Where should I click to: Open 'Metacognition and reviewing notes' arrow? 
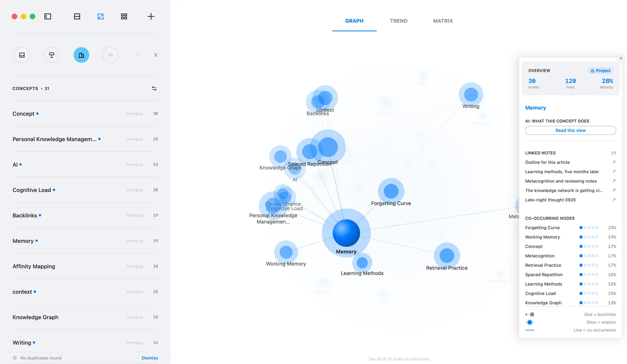pyautogui.click(x=614, y=181)
